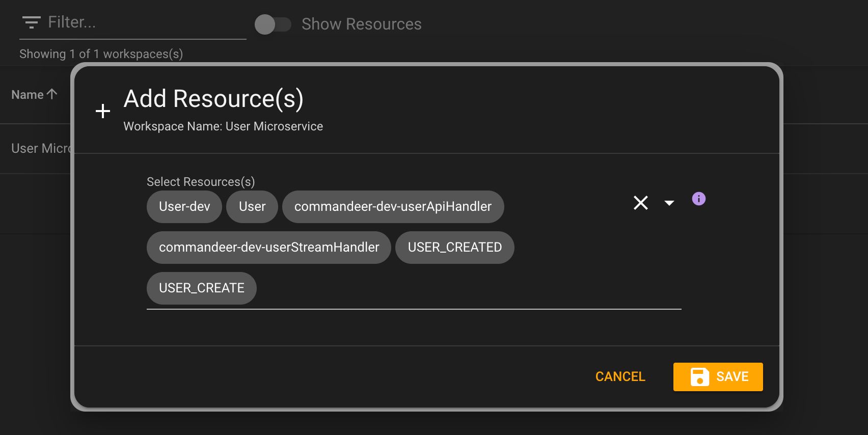Click the Select Resources(s) label
This screenshot has width=868, height=435.
point(201,182)
